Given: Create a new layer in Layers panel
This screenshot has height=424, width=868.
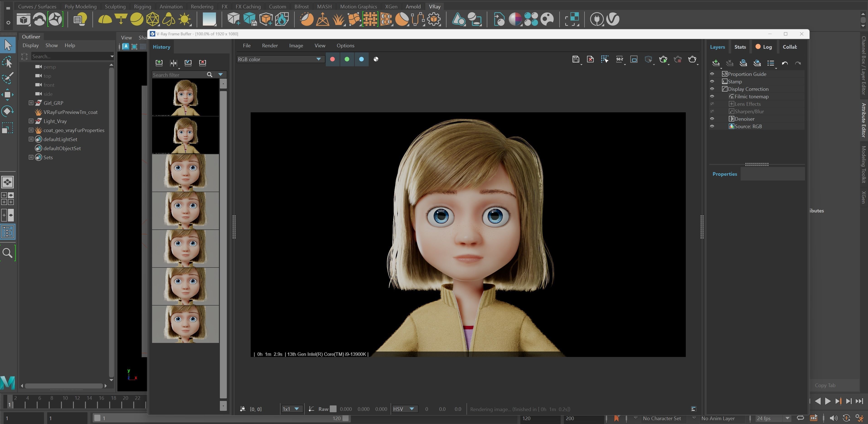Looking at the screenshot, I should [716, 63].
